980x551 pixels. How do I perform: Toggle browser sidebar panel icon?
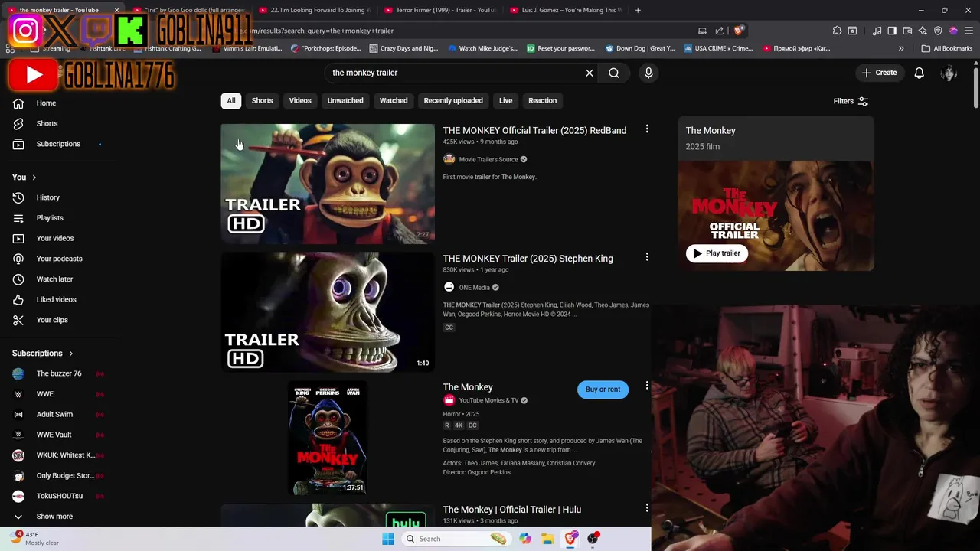coord(892,31)
